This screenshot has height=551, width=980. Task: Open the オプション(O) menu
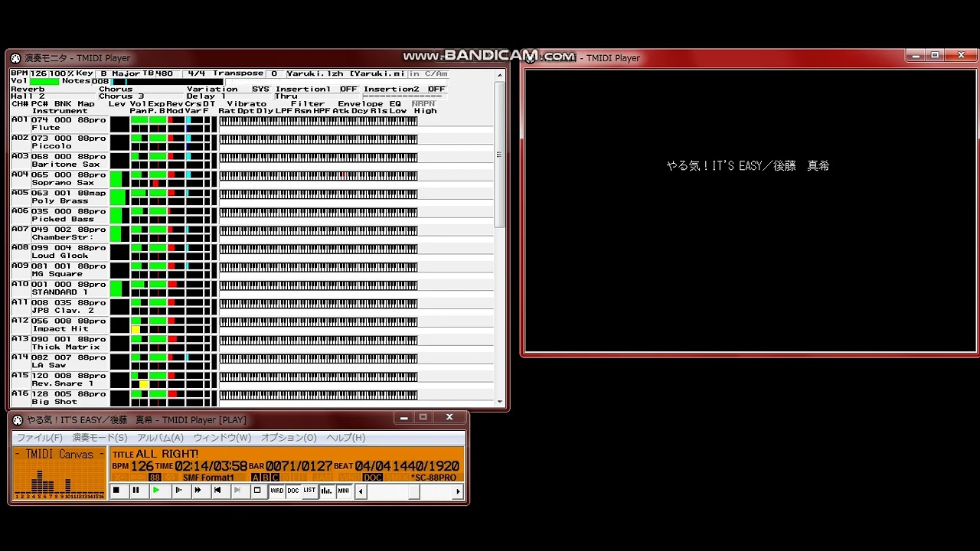click(x=289, y=438)
